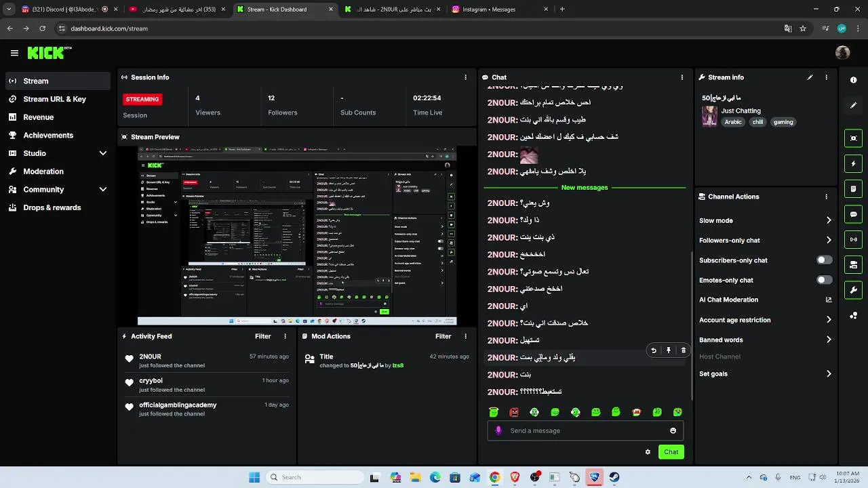Click the info icon in right sidebar
Screen dimensions: 868x488
pos(853,80)
